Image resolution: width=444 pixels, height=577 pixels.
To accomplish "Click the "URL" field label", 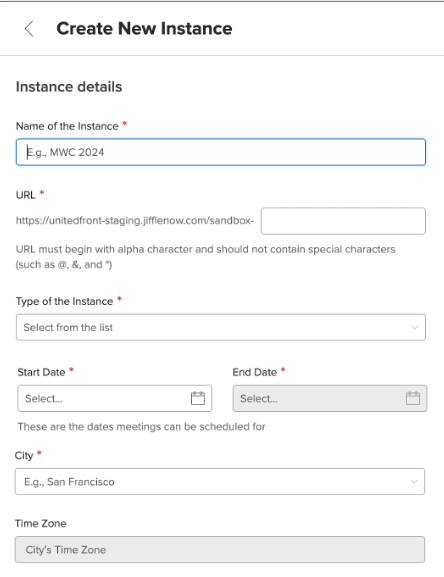I will coord(25,195).
